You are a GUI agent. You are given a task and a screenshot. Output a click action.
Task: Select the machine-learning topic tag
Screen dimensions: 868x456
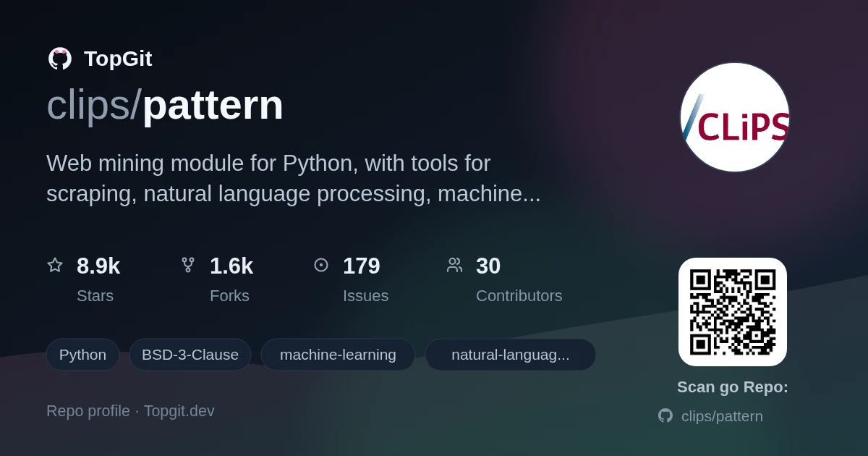coord(338,355)
